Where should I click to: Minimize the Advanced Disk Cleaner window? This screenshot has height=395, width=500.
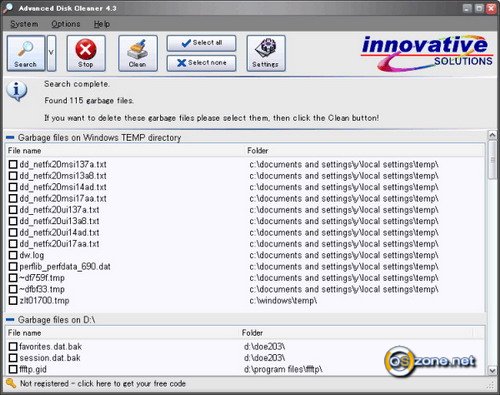(467, 8)
